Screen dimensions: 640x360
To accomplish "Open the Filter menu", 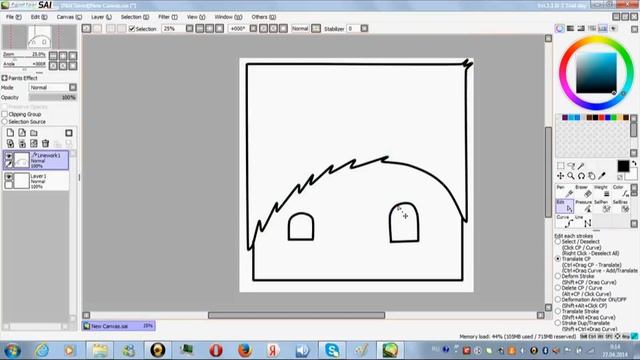I will click(x=168, y=17).
